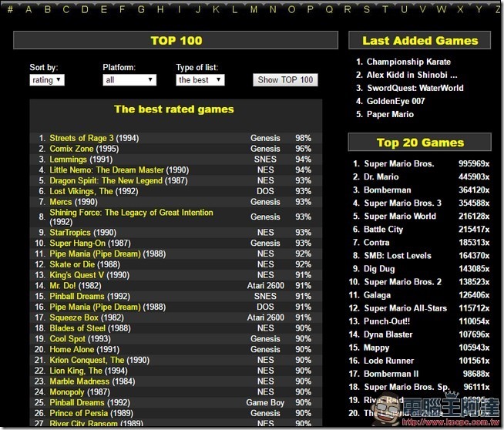The height and width of the screenshot is (430, 504).
Task: Open Mercs game link
Action: pyautogui.click(x=60, y=201)
